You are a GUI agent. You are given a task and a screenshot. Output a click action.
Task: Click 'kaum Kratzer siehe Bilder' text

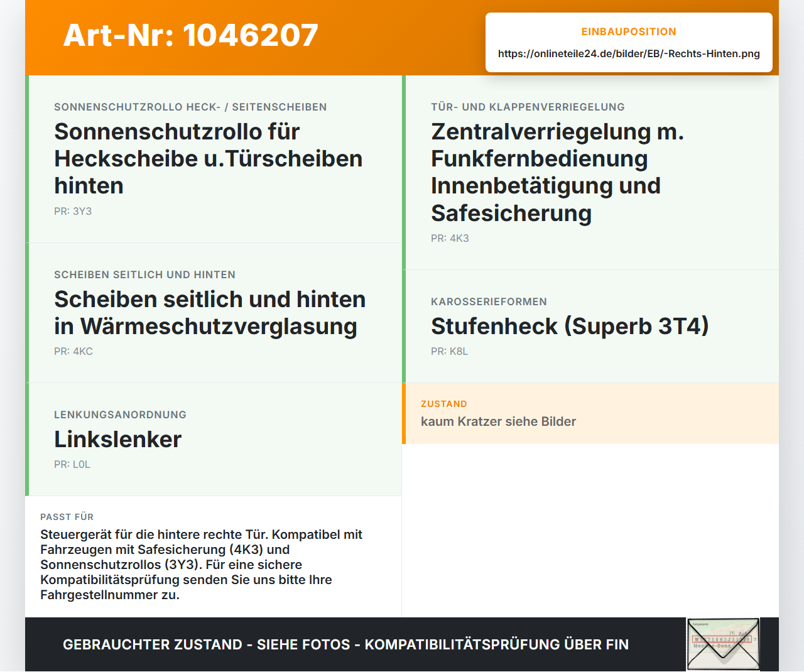498,422
